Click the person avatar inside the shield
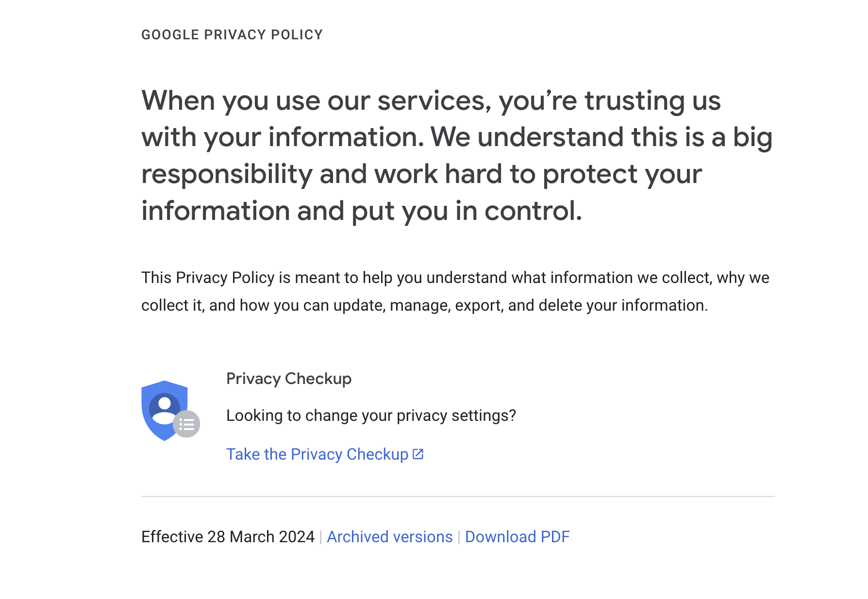Screen dimensions: 868x599 point(165,409)
